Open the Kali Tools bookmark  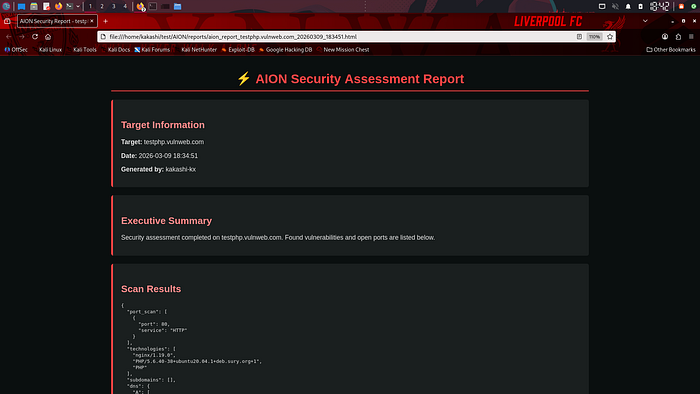82,50
